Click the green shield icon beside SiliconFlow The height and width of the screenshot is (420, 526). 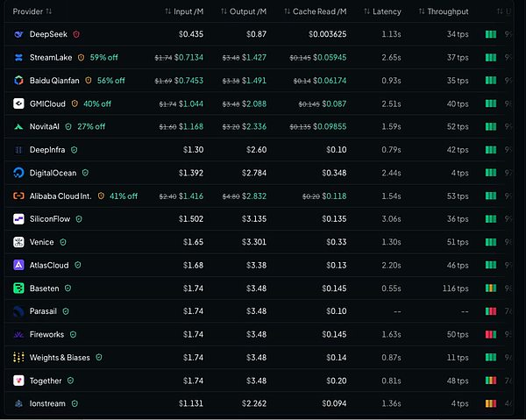[x=79, y=219]
